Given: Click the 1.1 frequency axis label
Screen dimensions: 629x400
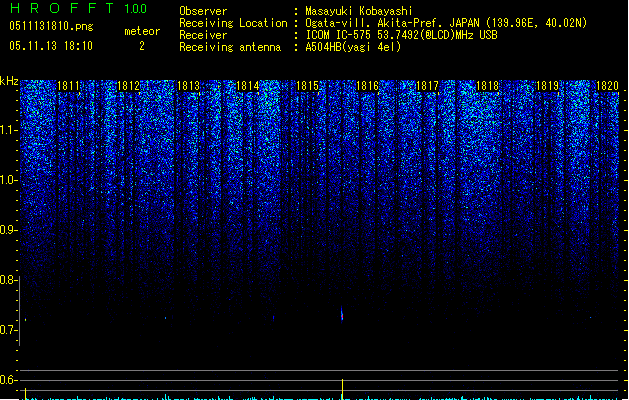Looking at the screenshot, I should [x=9, y=130].
